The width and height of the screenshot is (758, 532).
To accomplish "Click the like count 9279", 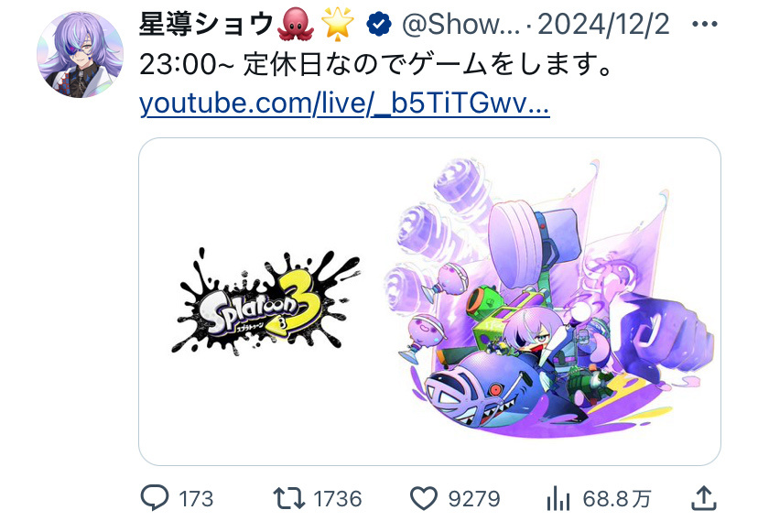I will click(x=474, y=499).
